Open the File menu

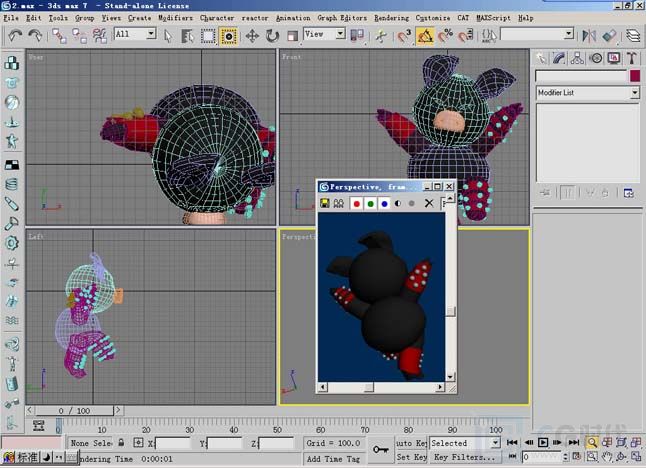[11, 18]
